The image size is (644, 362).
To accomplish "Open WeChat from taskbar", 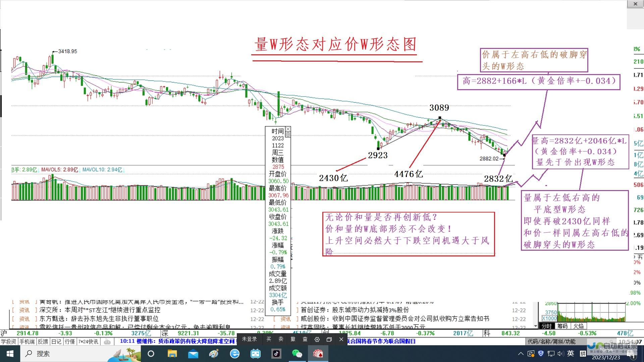I will 297,354.
